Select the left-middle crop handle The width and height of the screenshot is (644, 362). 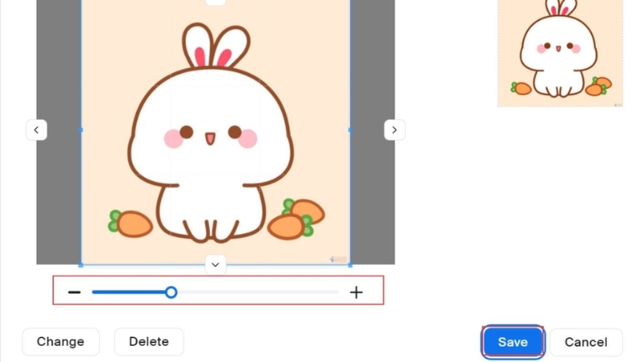81,130
